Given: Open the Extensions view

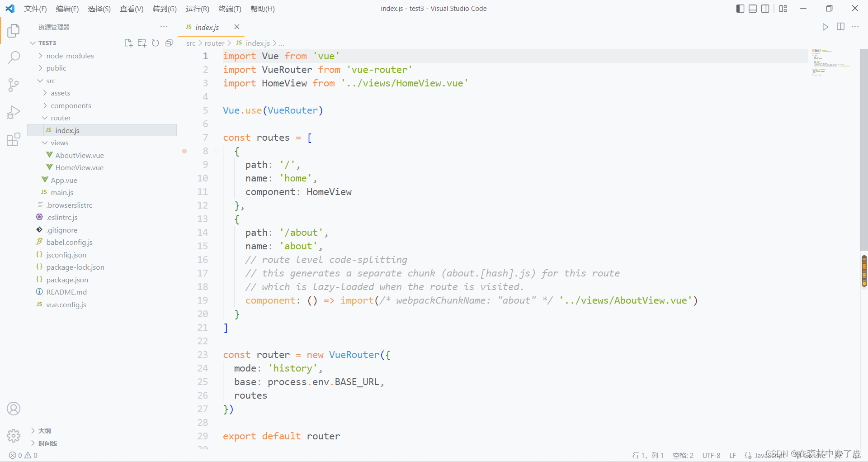Looking at the screenshot, I should pos(14,139).
